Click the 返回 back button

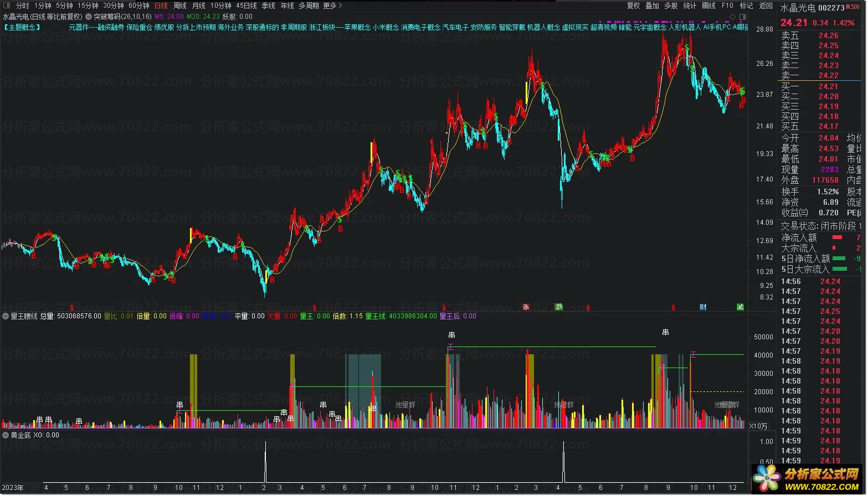(766, 6)
